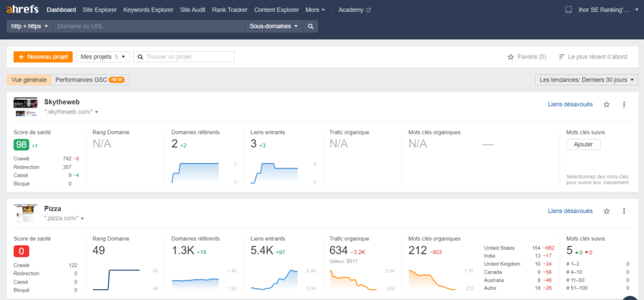Focus the Trouver un projet search box
644x300 pixels.
(184, 57)
